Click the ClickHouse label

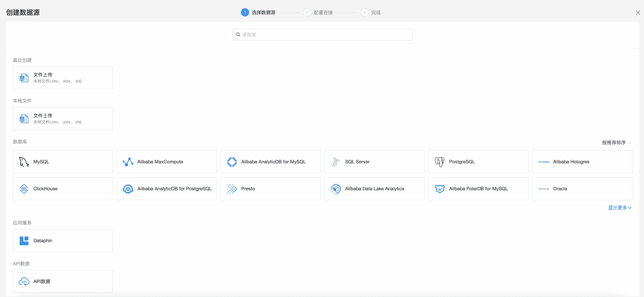click(x=45, y=189)
